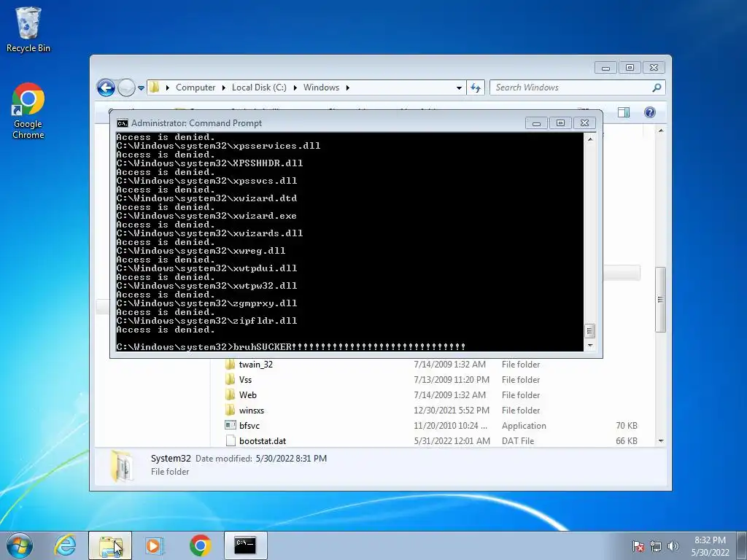Click the bfsvc application icon
This screenshot has height=560, width=747.
pyautogui.click(x=231, y=425)
